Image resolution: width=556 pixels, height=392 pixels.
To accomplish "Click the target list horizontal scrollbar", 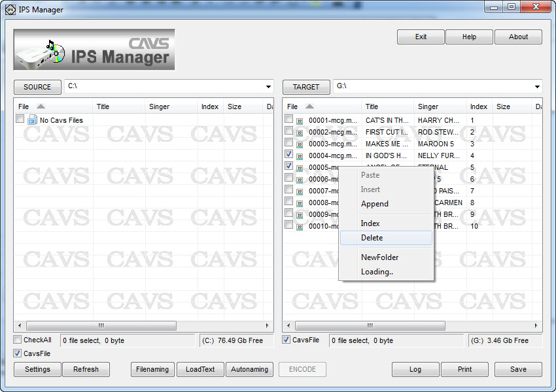I will [x=370, y=325].
